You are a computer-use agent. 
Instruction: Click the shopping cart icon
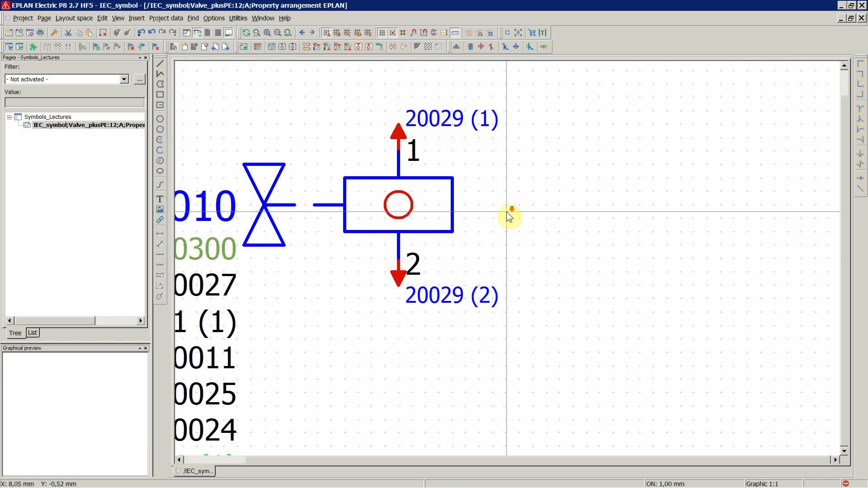tap(532, 33)
